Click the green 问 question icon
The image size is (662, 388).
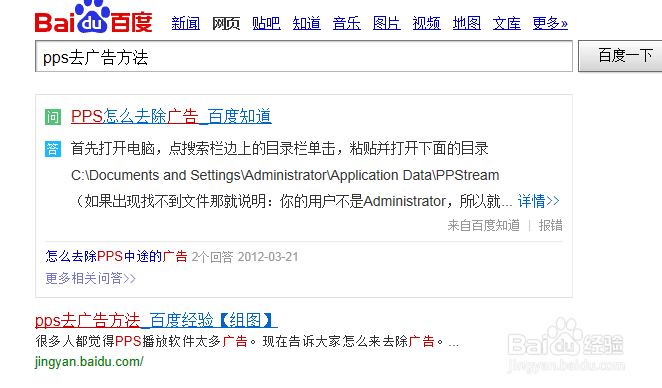point(53,117)
